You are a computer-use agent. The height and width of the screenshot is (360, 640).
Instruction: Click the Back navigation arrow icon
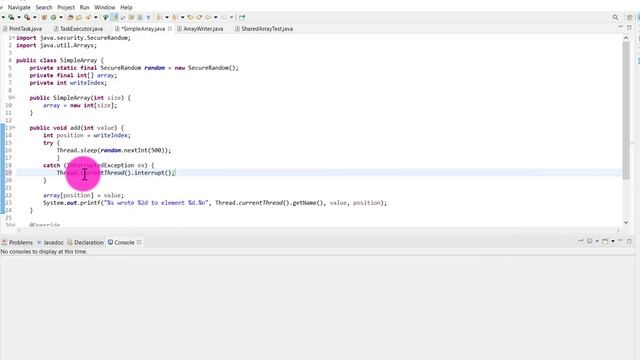click(x=208, y=17)
